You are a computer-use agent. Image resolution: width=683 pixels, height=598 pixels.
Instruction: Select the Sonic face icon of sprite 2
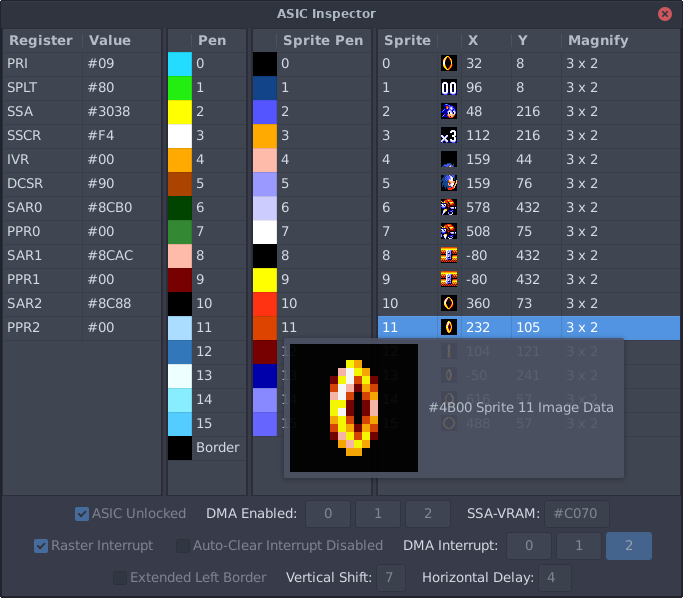449,111
